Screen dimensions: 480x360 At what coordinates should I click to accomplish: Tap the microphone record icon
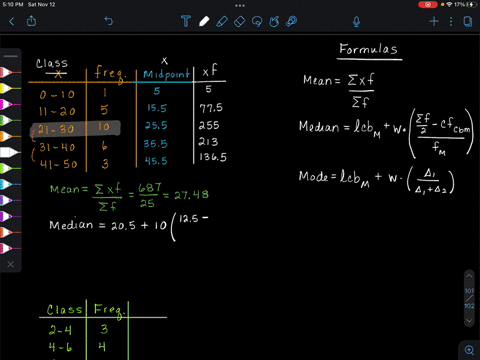356,22
